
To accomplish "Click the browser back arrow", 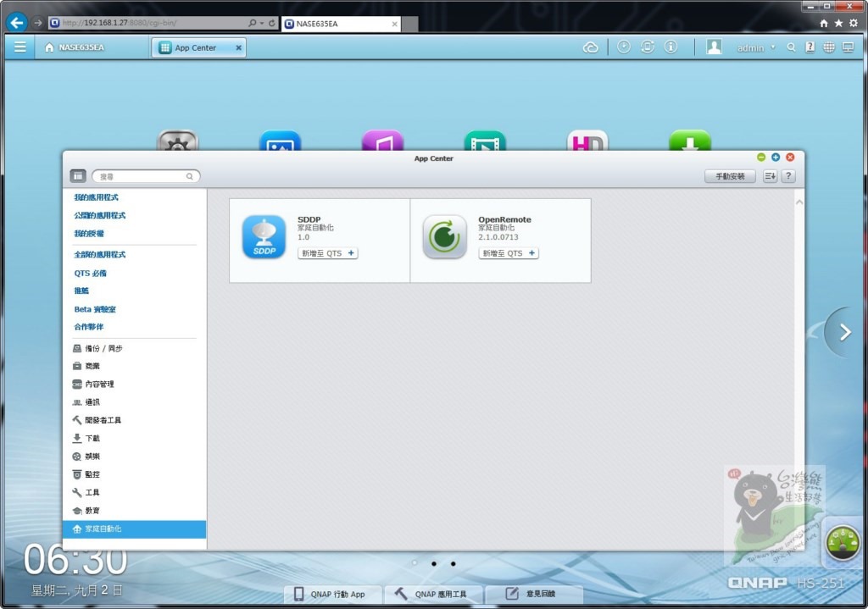I will [x=17, y=23].
